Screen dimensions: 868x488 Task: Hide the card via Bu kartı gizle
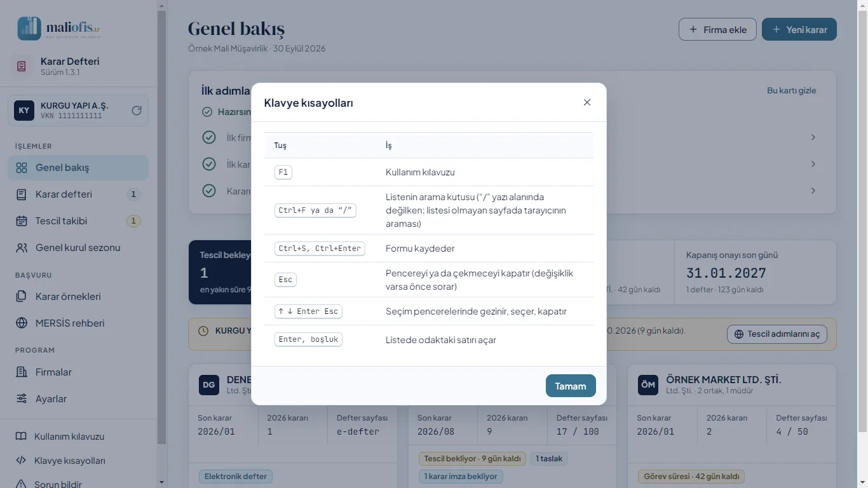792,90
